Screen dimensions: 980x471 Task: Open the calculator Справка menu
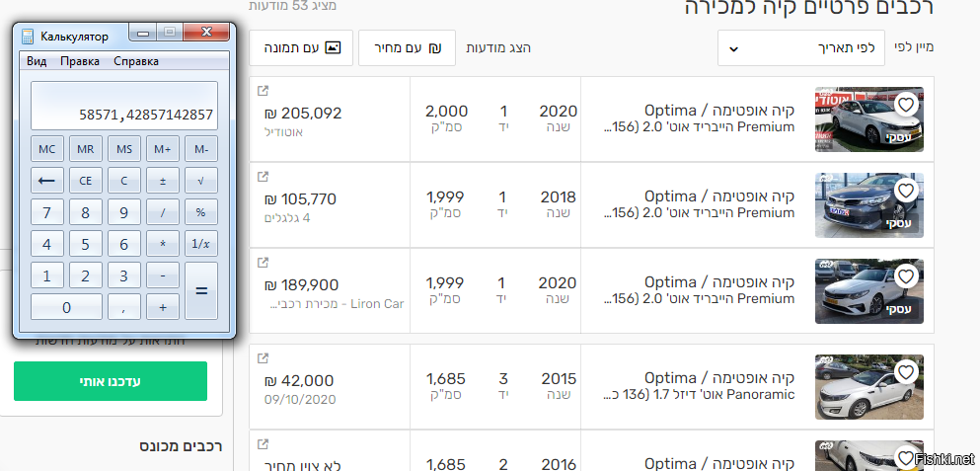[136, 61]
